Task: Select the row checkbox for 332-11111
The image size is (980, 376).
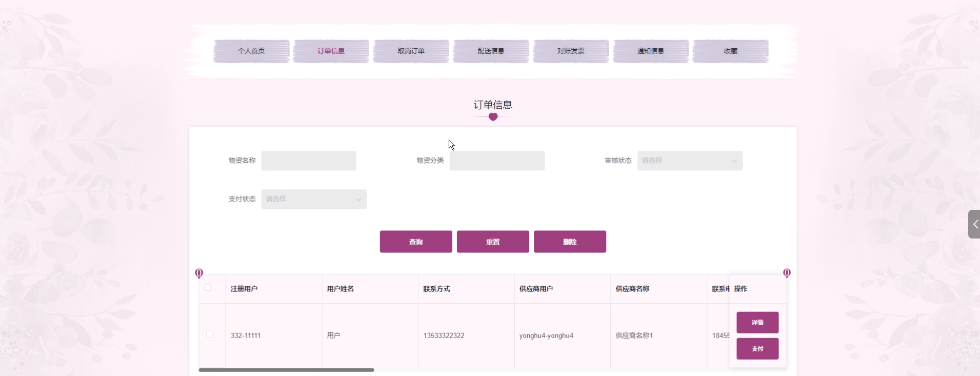Action: coord(210,334)
